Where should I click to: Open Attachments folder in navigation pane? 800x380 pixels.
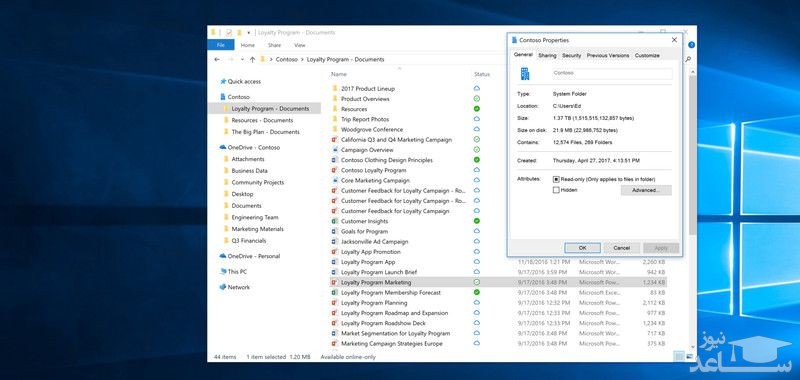point(248,159)
